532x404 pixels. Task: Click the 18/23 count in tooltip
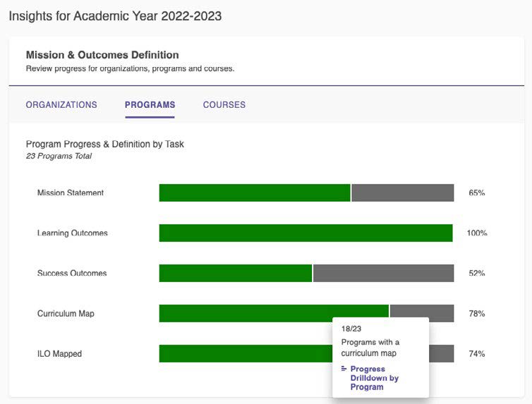click(x=351, y=329)
